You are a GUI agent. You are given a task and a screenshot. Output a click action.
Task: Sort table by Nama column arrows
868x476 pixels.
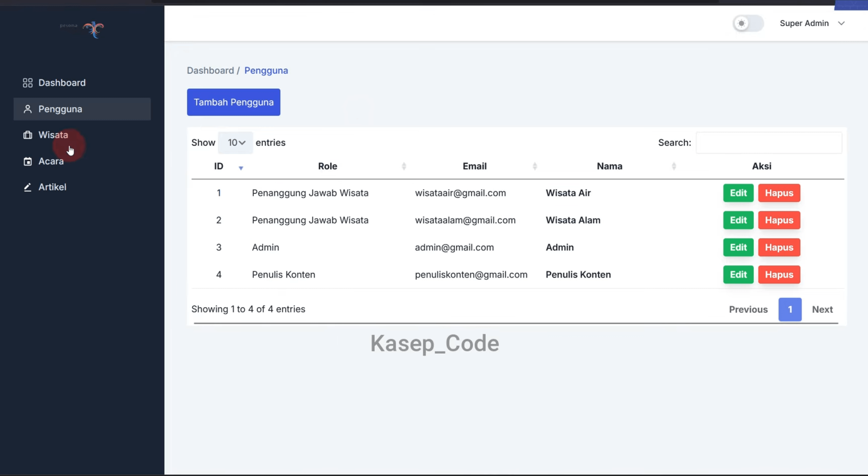pos(674,166)
